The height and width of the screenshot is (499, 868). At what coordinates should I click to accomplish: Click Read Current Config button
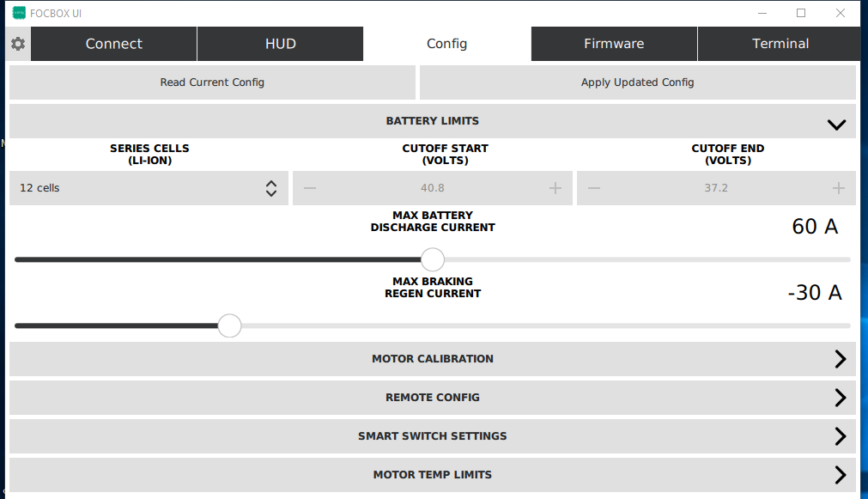(x=212, y=82)
